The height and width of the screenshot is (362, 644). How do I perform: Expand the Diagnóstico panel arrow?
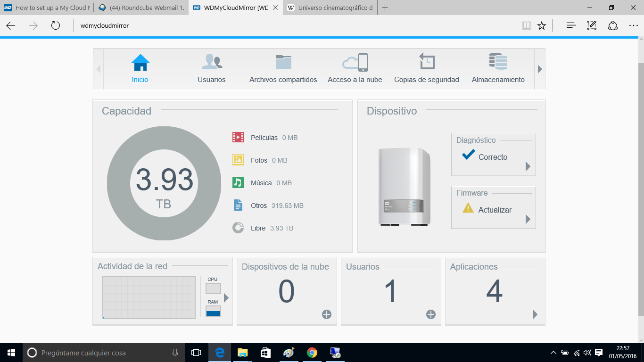(528, 166)
